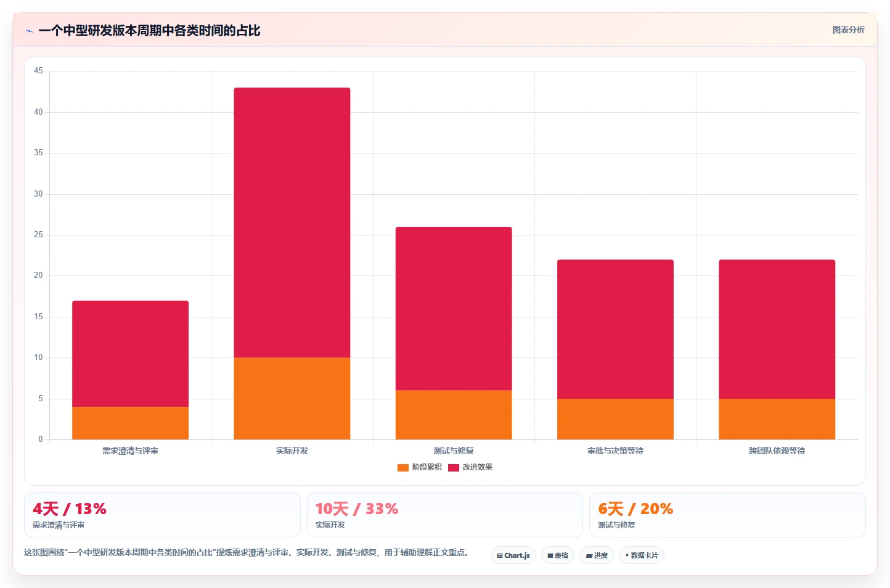Select the orange bar segment for 需求澄清与评审

(130, 423)
